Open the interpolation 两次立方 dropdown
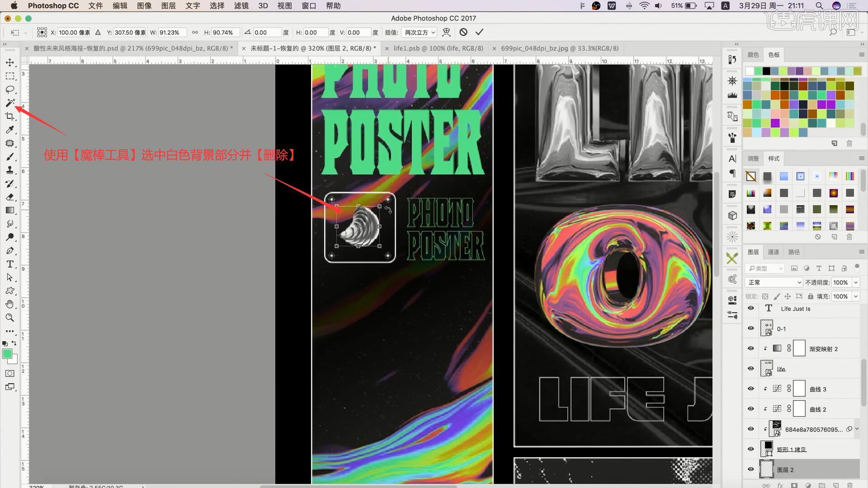 420,32
